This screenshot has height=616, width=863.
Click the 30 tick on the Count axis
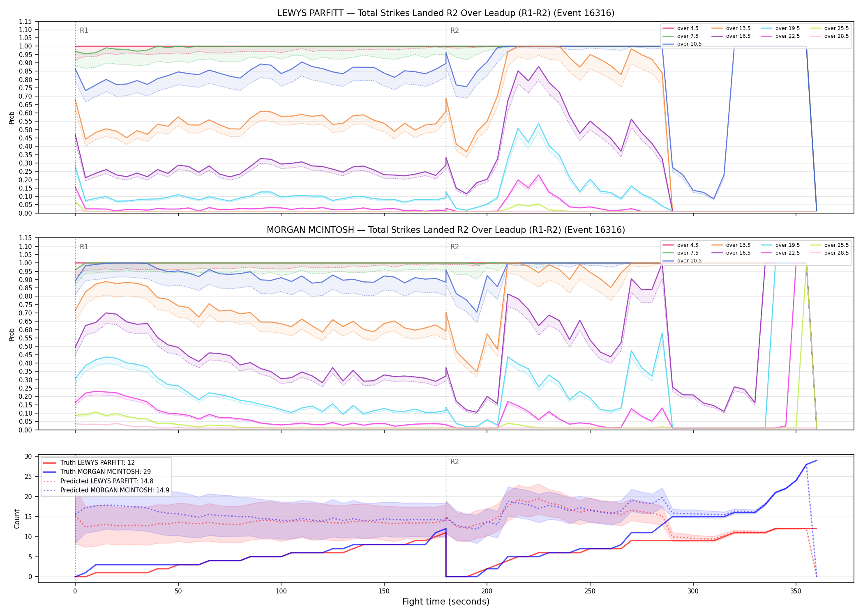pyautogui.click(x=28, y=457)
